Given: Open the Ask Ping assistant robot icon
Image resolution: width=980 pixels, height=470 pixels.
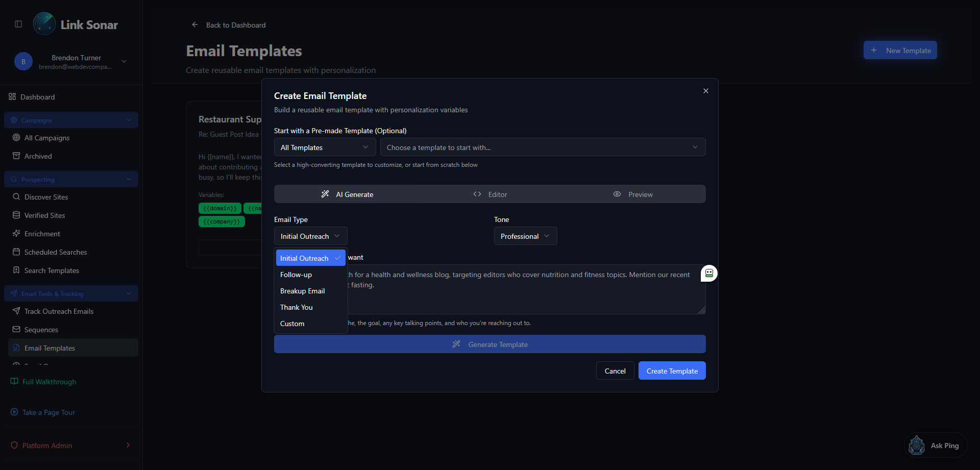Looking at the screenshot, I should (917, 446).
